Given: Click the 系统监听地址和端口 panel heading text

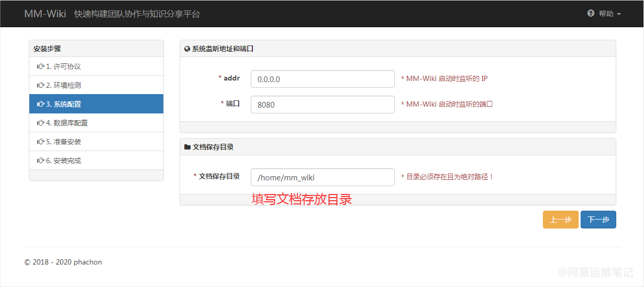Looking at the screenshot, I should click(x=223, y=49).
